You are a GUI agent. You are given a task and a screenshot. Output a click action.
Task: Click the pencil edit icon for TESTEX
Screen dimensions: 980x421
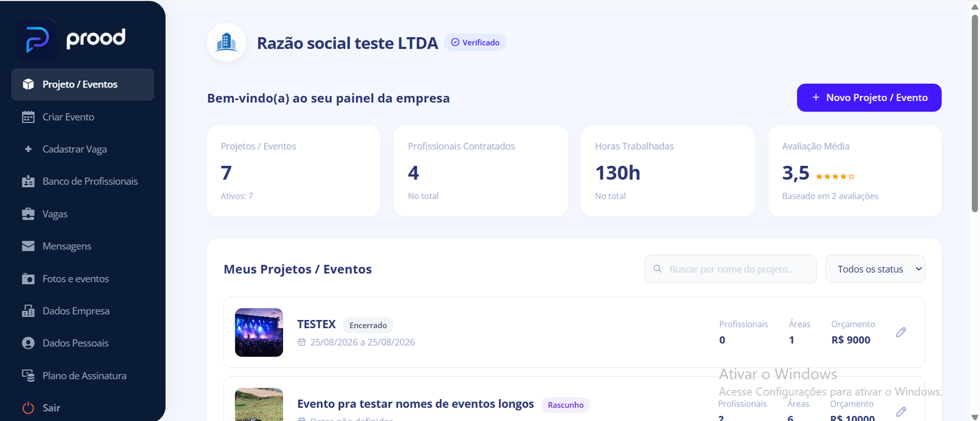pyautogui.click(x=901, y=332)
